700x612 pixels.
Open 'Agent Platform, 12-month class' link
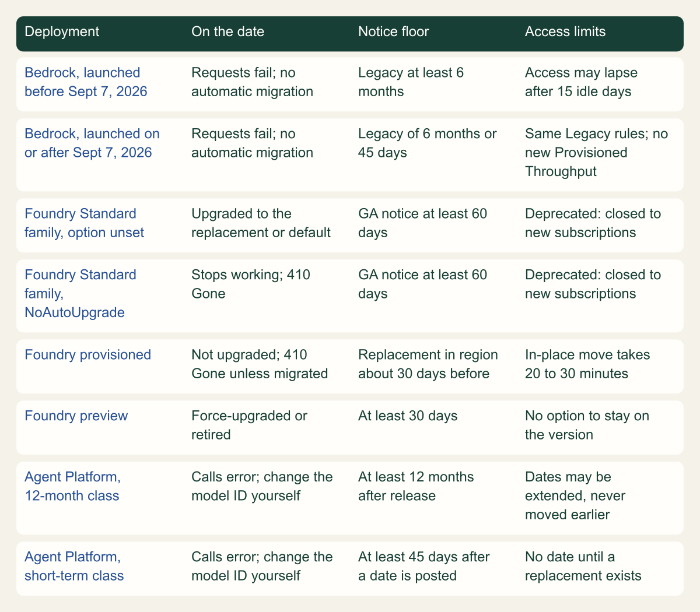coord(73,486)
